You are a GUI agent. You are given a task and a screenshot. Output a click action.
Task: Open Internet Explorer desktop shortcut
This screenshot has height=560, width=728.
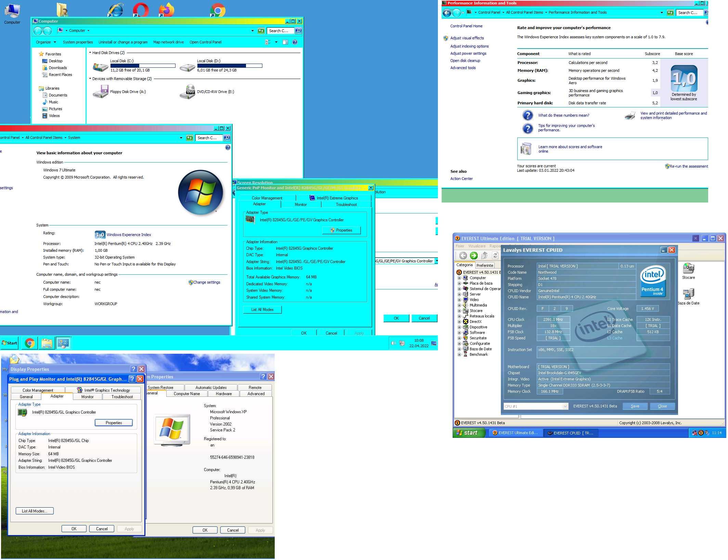pos(116,10)
